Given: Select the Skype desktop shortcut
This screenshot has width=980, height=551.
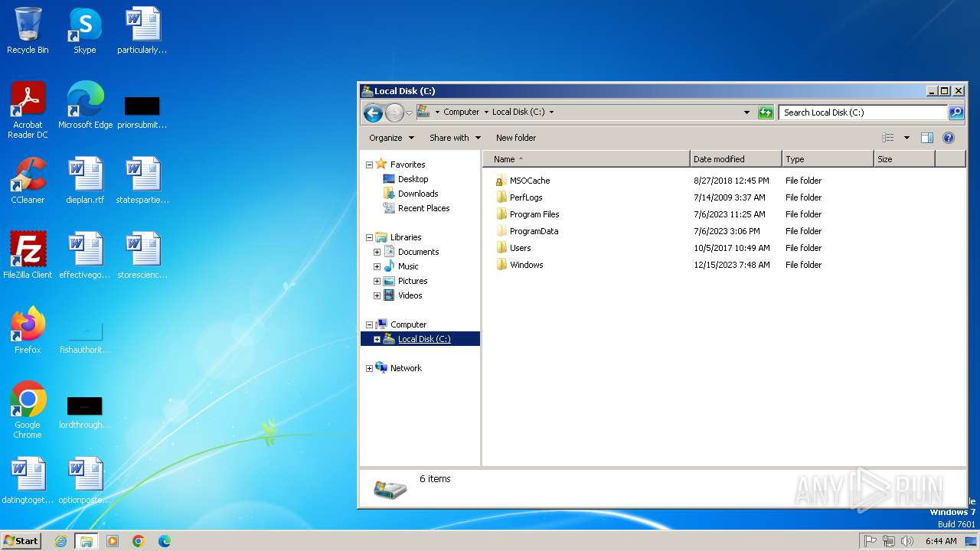Looking at the screenshot, I should (85, 31).
